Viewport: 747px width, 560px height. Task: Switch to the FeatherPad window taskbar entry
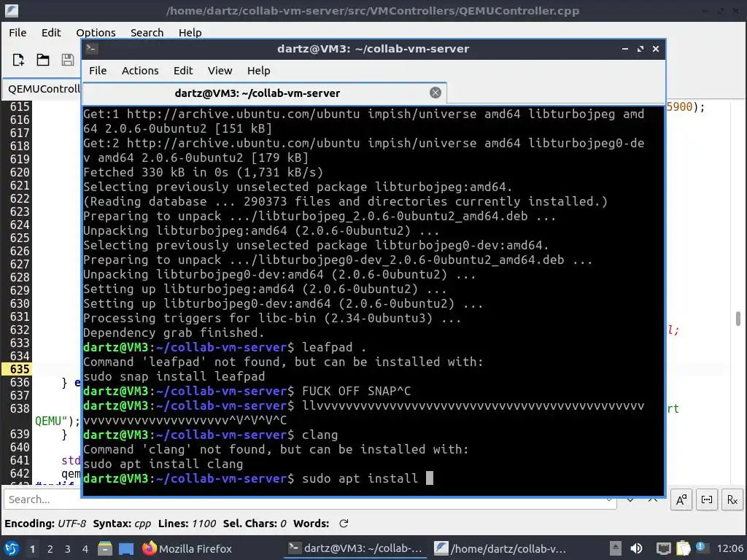coord(500,548)
